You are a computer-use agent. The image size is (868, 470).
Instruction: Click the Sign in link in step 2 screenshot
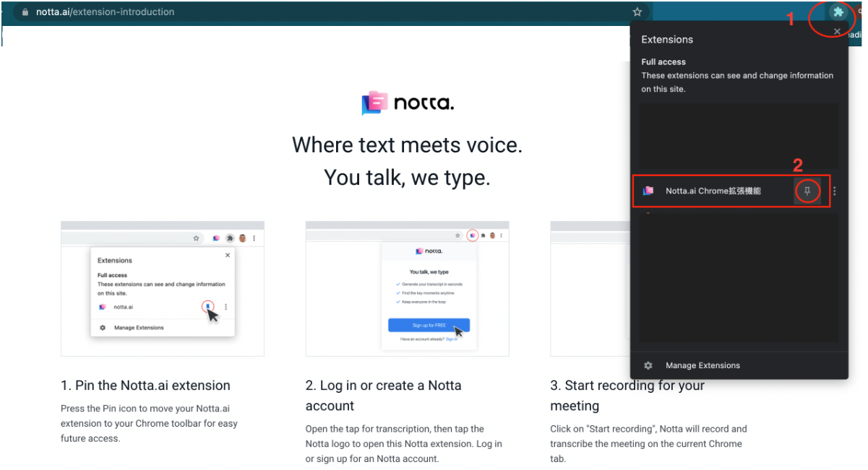[452, 339]
